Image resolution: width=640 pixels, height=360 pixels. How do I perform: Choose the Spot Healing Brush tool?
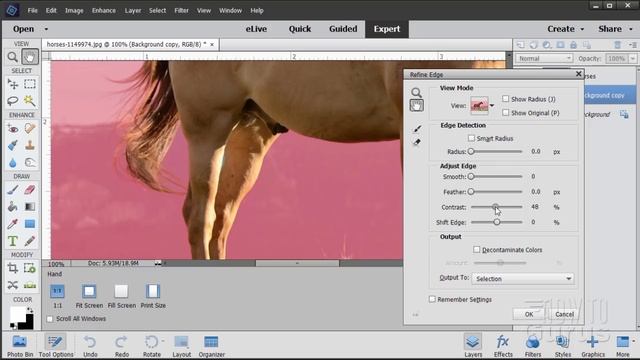(29, 129)
